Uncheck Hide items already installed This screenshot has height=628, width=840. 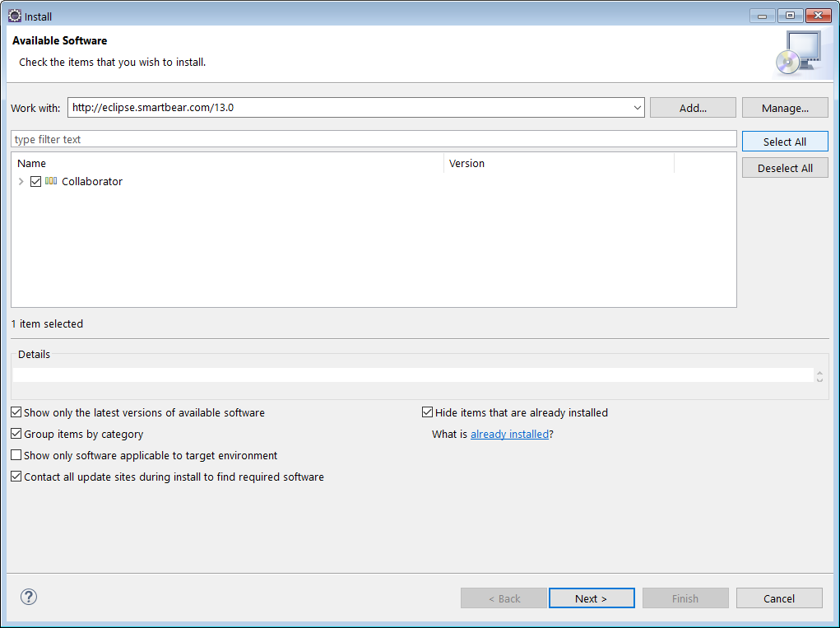[428, 412]
